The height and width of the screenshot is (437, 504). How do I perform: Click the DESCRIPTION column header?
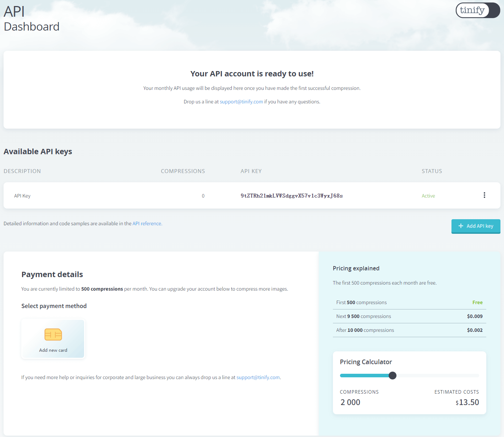point(22,171)
